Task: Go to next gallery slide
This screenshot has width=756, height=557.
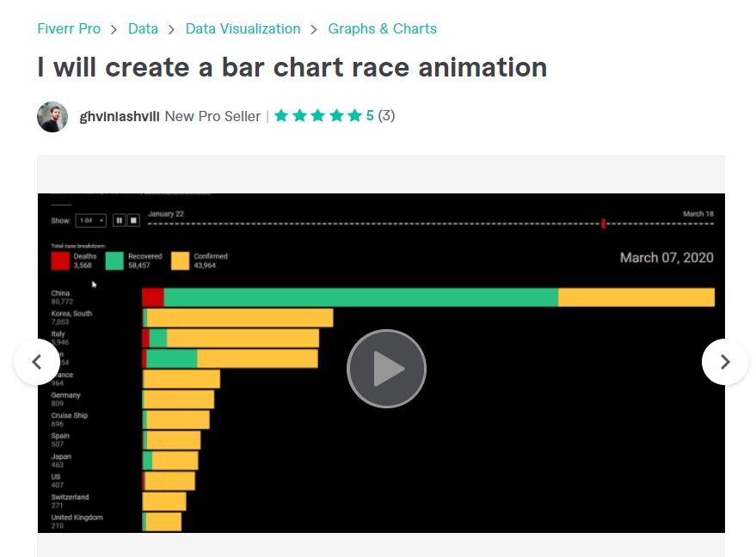Action: (x=725, y=362)
